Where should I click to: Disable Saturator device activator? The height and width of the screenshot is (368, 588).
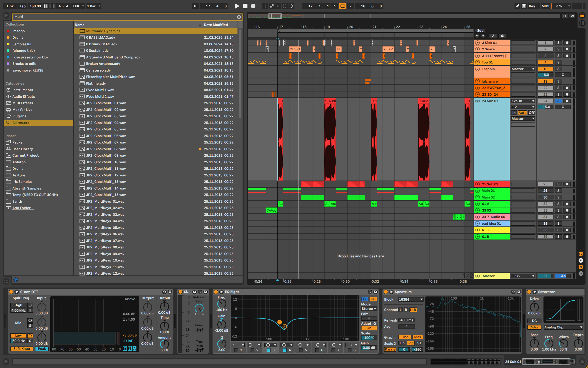click(529, 292)
